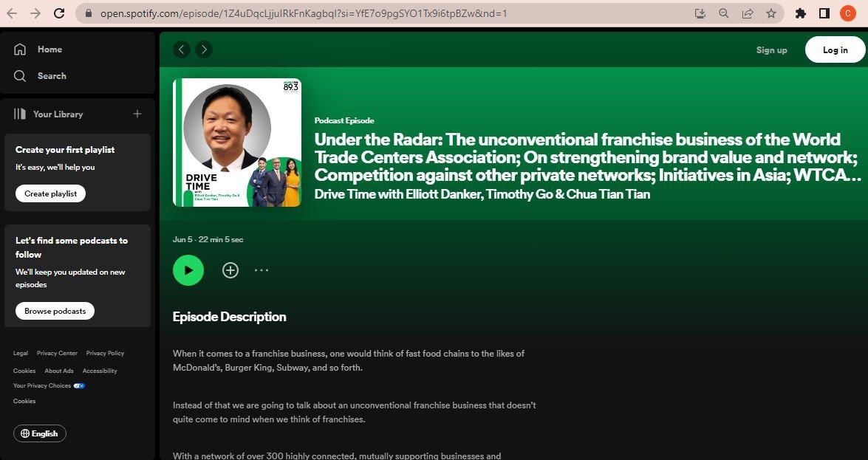This screenshot has height=460, width=868.
Task: Open the Drive Time show name link
Action: (482, 194)
